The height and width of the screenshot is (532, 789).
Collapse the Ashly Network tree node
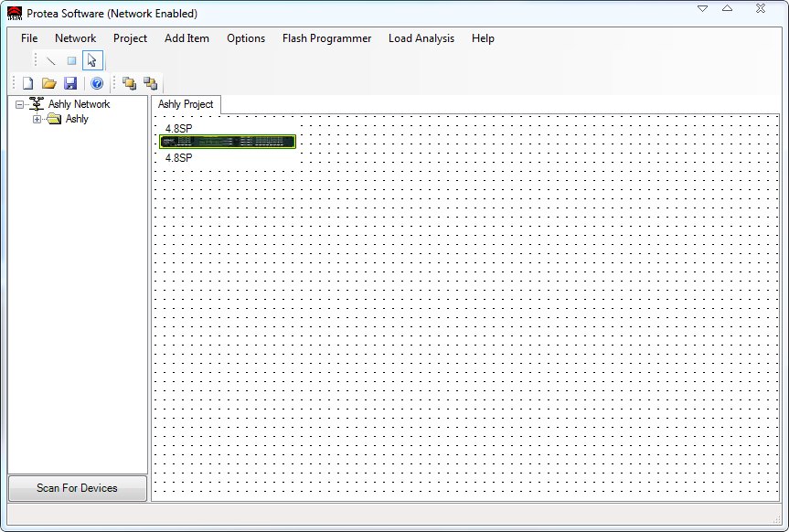[x=19, y=105]
